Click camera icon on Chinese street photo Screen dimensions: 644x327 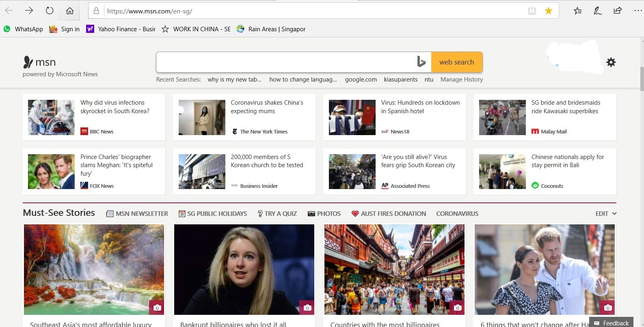point(458,308)
